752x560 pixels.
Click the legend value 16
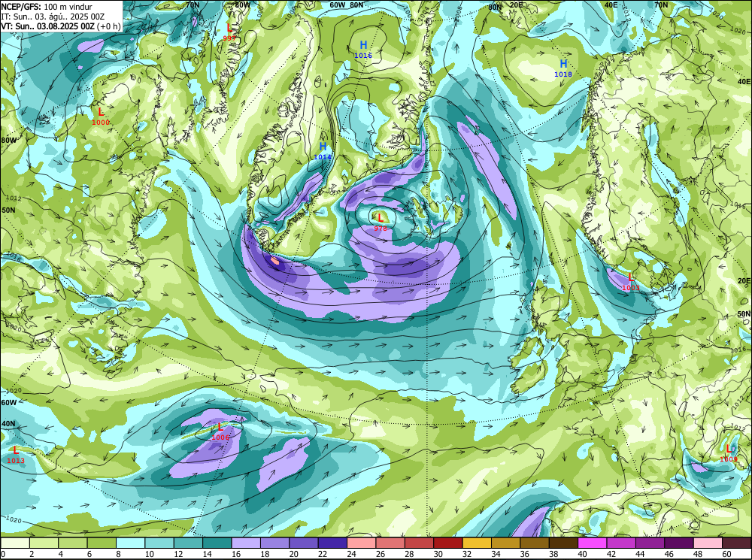pos(236,554)
